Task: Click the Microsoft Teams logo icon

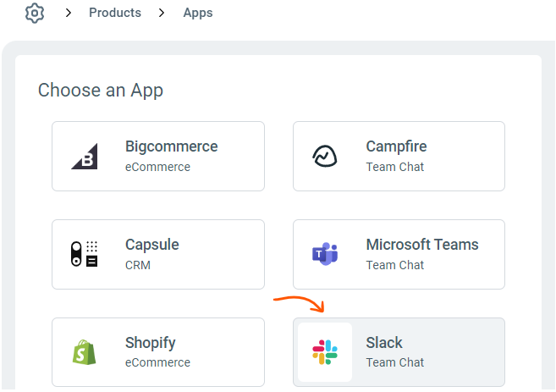Action: tap(325, 254)
